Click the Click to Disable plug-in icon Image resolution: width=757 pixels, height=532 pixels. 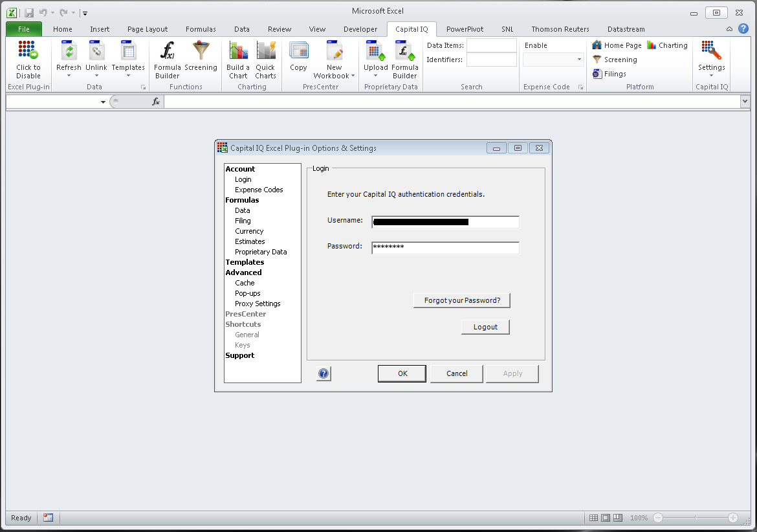coord(28,50)
